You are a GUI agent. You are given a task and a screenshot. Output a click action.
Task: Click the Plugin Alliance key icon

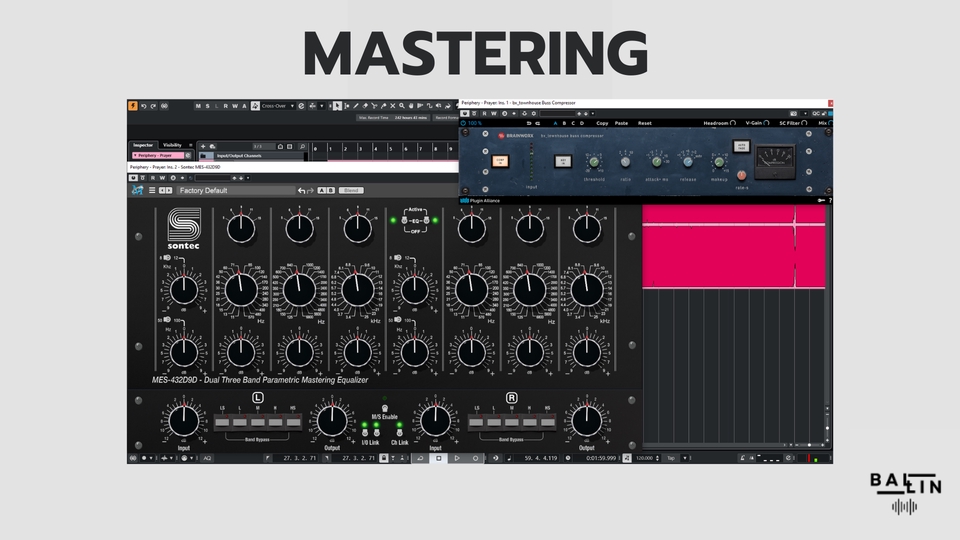(821, 200)
